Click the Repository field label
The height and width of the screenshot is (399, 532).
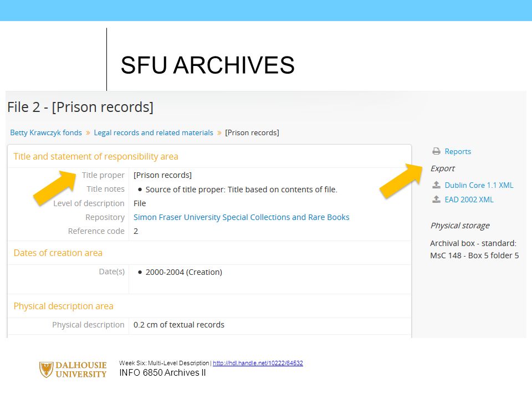pyautogui.click(x=105, y=217)
